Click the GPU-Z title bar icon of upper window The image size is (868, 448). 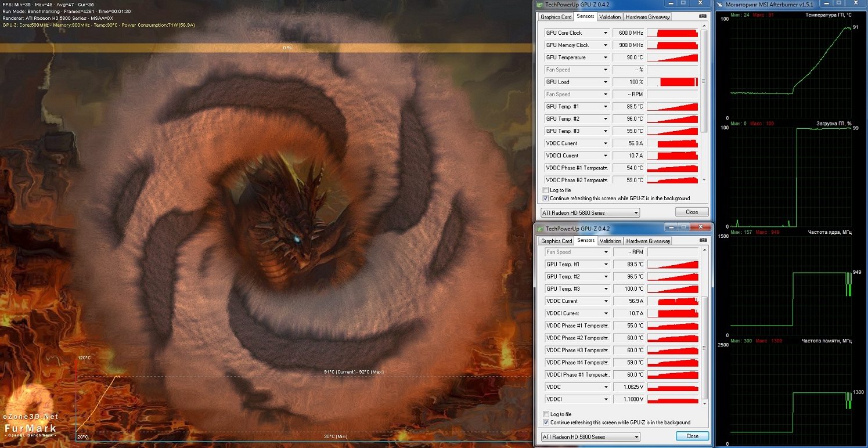click(x=540, y=5)
